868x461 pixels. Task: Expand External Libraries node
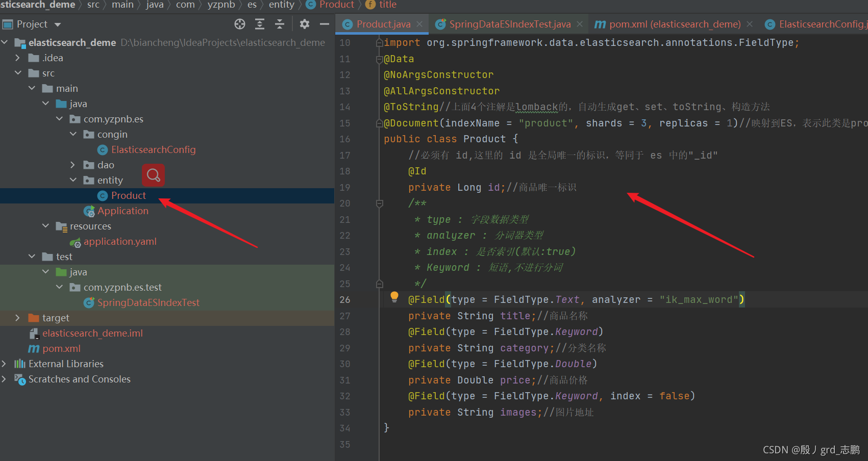point(5,364)
